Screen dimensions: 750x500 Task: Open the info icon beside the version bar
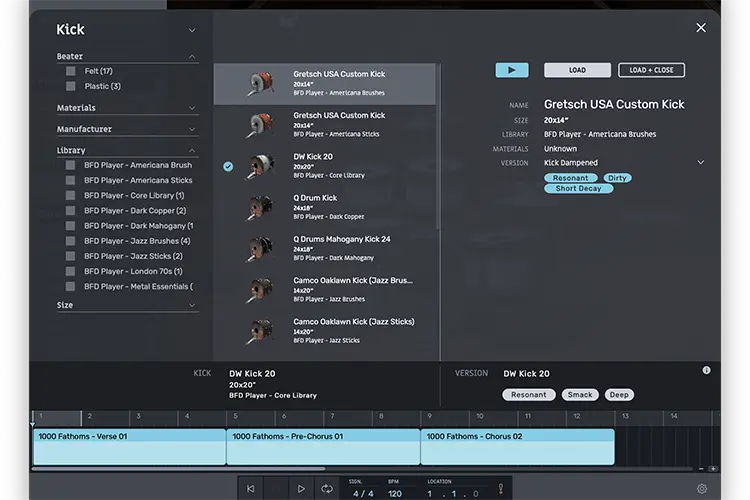click(706, 370)
